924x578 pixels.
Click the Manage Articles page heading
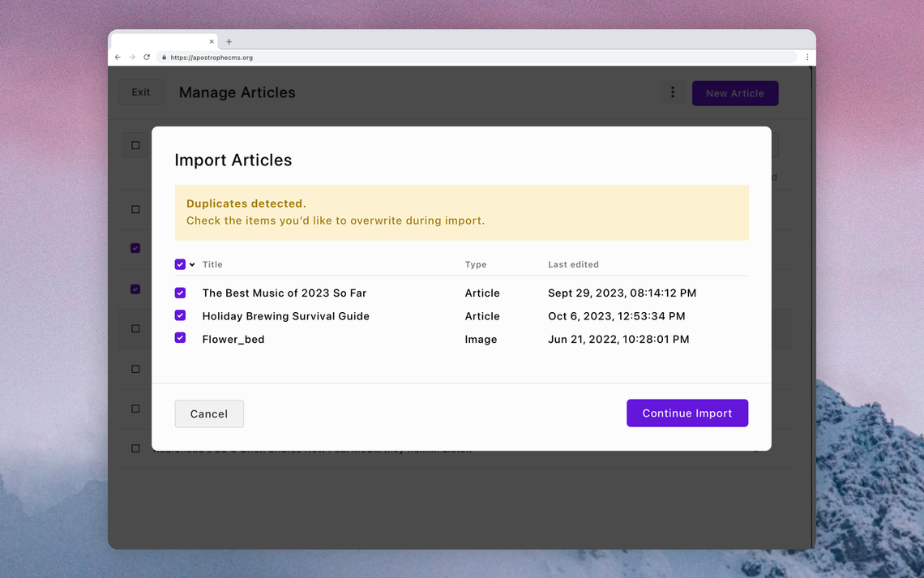click(237, 92)
